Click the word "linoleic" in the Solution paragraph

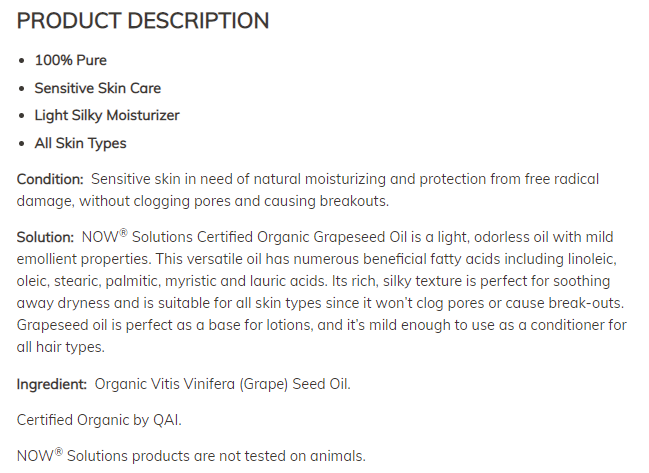tap(596, 259)
